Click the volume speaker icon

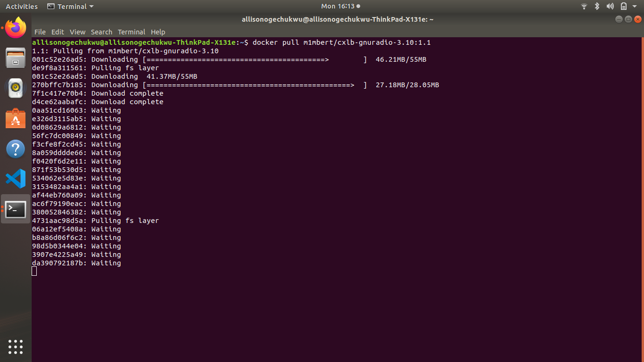coord(610,6)
